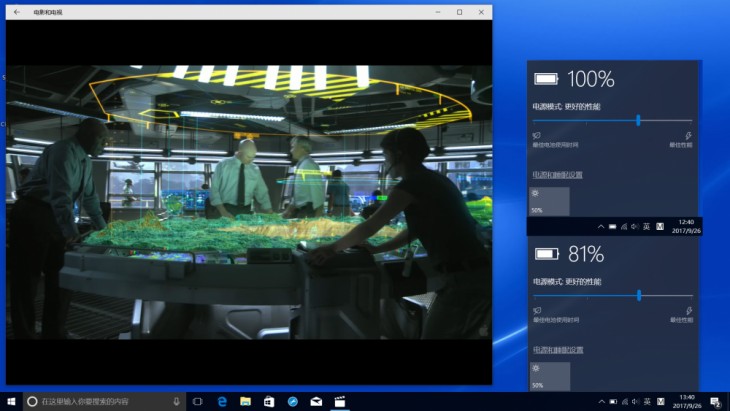
Task: Click the power mode slider in the 100% panel
Action: click(638, 120)
